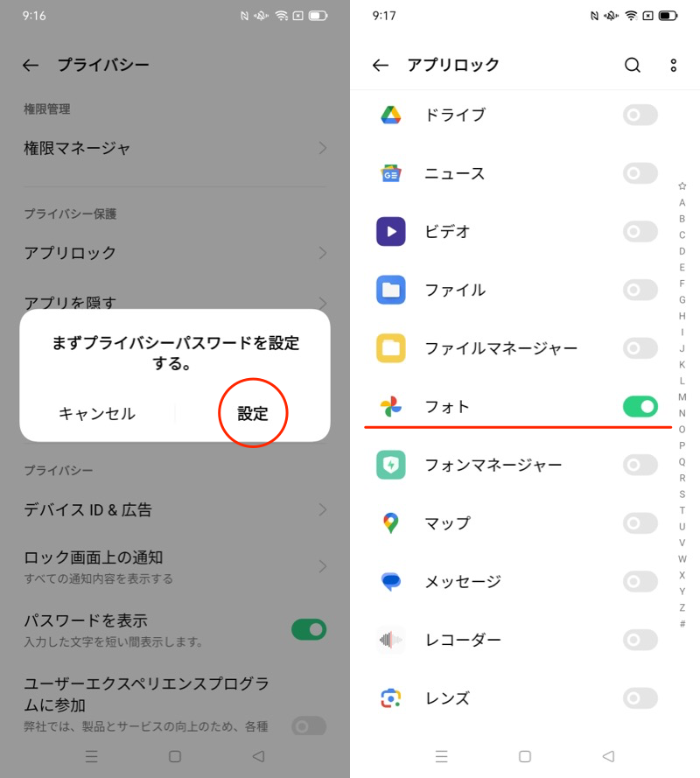This screenshot has width=700, height=778.
Task: Tap the Google Photos pinwheel icon
Action: tap(390, 406)
